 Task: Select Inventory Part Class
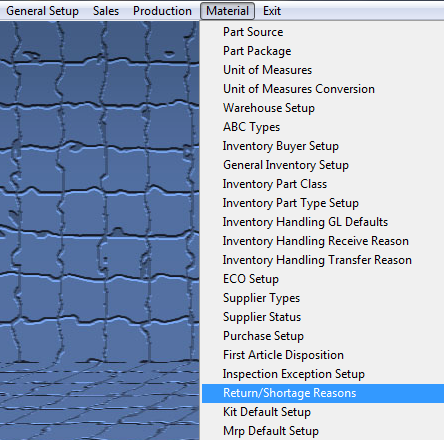tap(323, 184)
